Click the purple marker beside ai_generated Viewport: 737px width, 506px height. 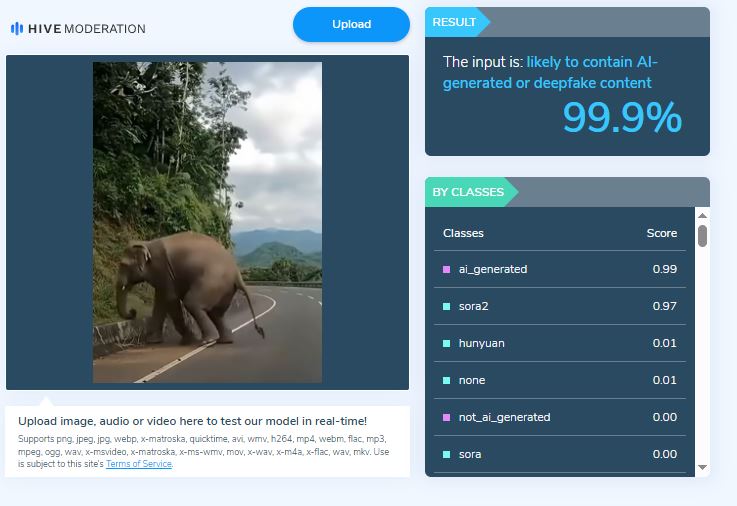tap(446, 269)
